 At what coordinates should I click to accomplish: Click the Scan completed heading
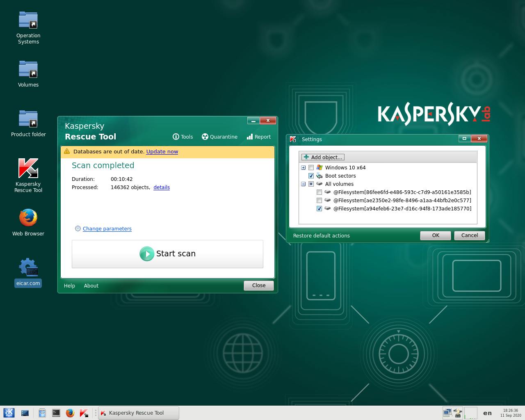[x=103, y=165]
